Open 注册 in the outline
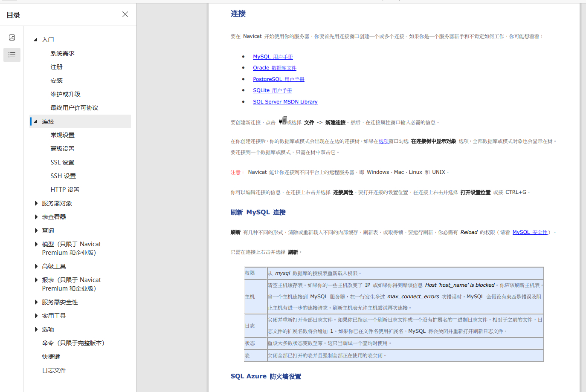The image size is (586, 392). tap(56, 67)
